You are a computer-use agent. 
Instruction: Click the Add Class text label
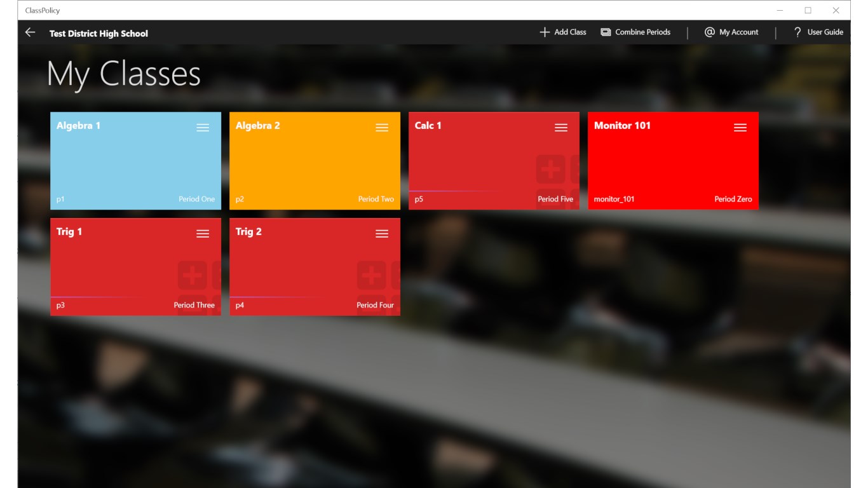tap(570, 32)
